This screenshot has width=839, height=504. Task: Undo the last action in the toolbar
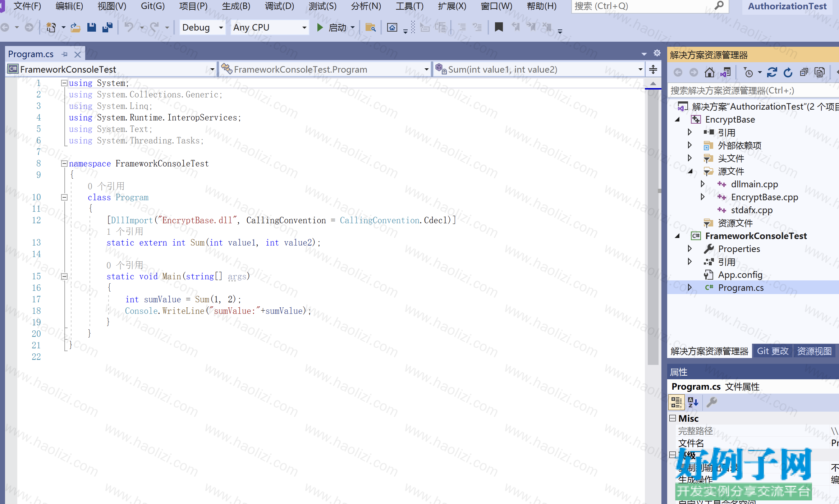pyautogui.click(x=129, y=27)
